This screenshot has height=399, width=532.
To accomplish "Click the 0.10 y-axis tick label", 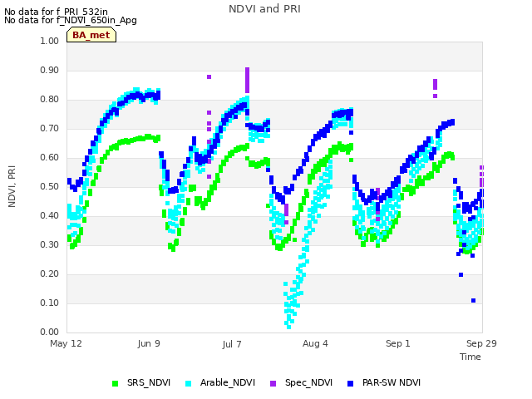I will [x=50, y=303].
